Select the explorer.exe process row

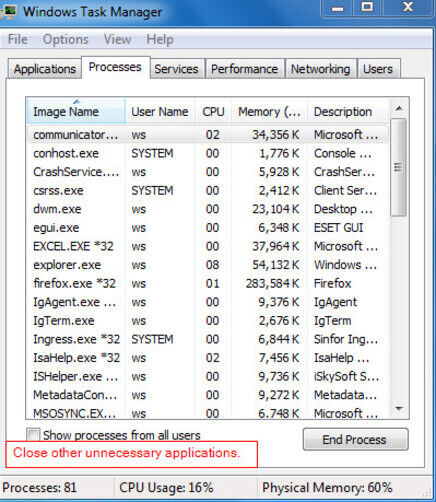208,265
